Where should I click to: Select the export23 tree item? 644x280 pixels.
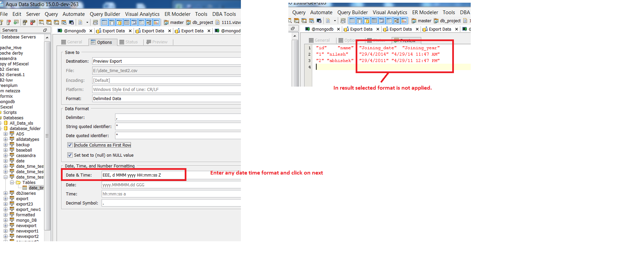24,204
